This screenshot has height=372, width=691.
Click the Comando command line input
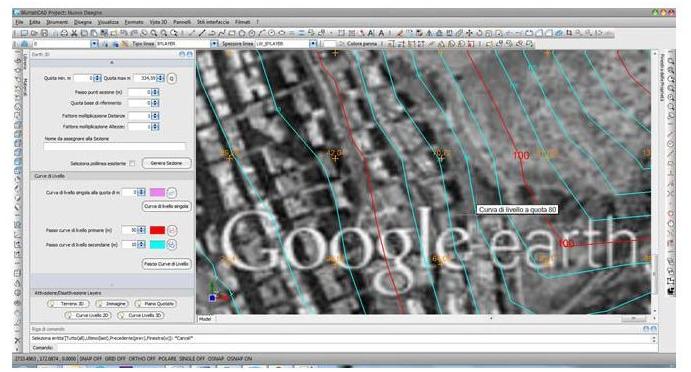tap(353, 348)
